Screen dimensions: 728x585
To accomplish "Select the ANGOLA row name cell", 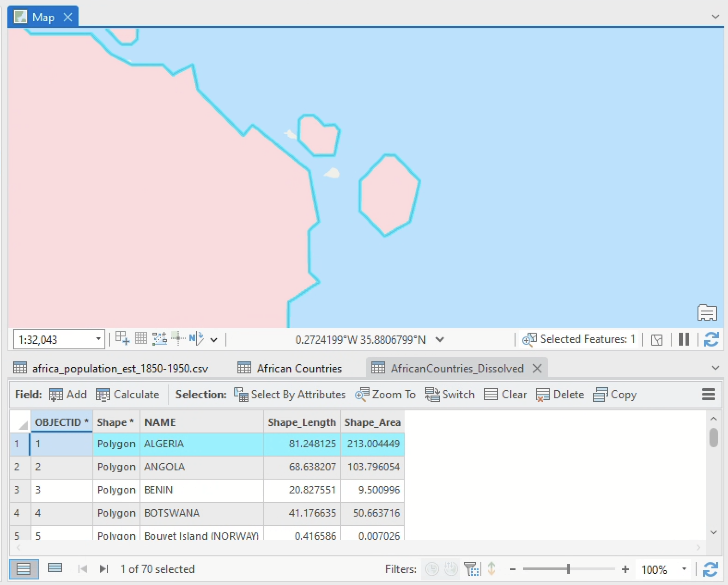I will click(x=201, y=467).
